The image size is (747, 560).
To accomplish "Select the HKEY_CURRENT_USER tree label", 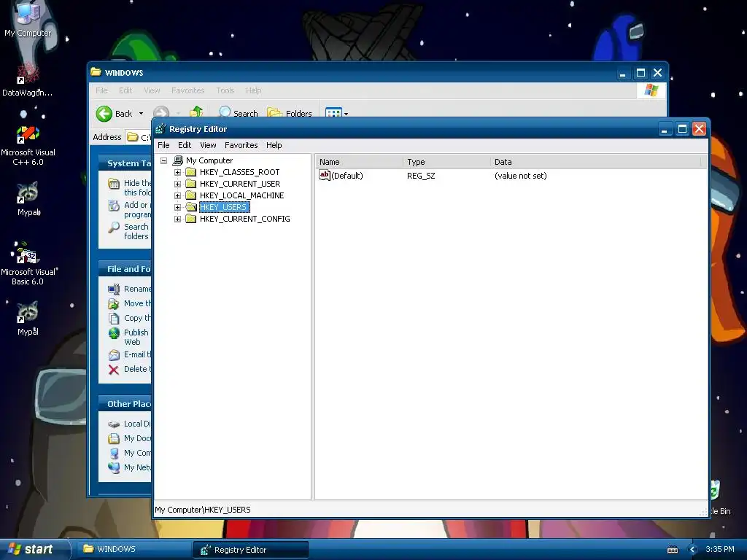I will pyautogui.click(x=239, y=184).
